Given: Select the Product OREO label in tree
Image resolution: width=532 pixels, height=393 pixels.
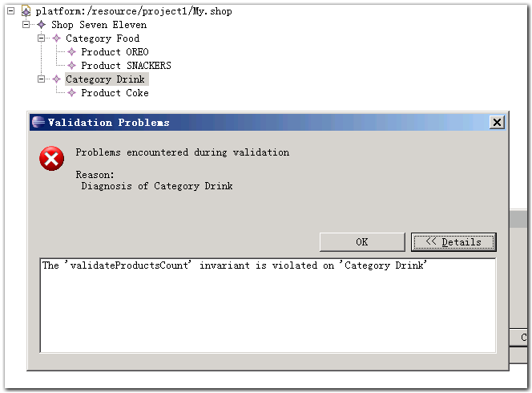Looking at the screenshot, I should tap(115, 52).
